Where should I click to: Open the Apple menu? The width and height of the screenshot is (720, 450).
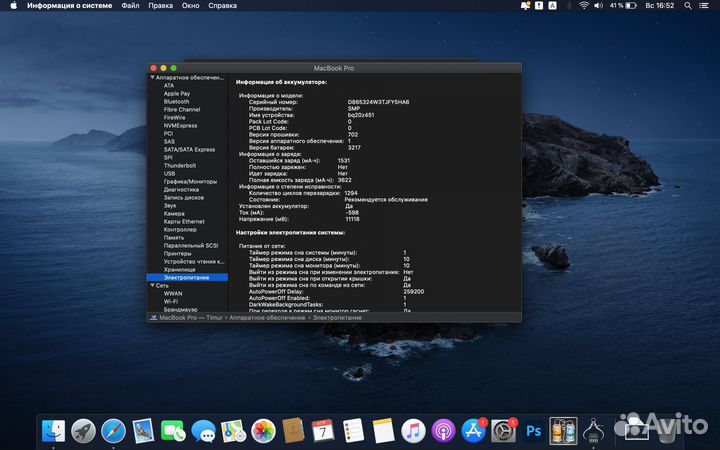click(x=14, y=6)
